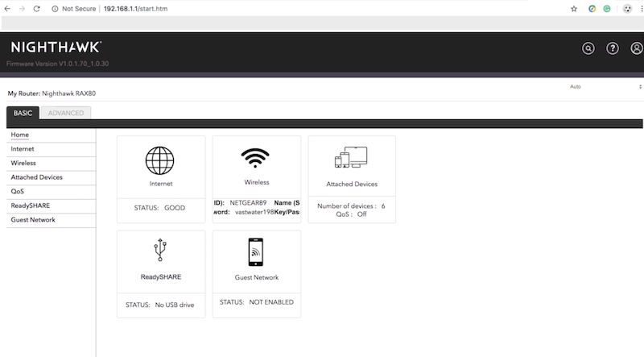Click the Attached Devices icon
644x357 pixels.
[351, 157]
